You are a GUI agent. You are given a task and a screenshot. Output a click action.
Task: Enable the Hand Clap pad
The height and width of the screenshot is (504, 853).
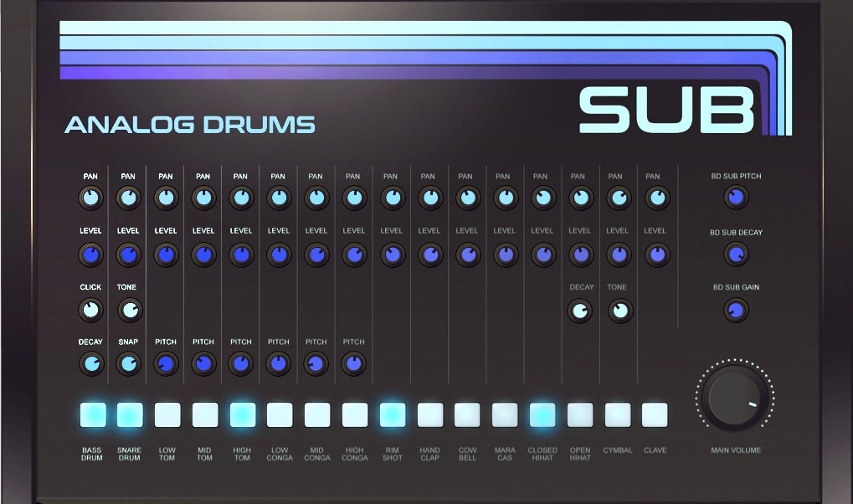tap(429, 413)
